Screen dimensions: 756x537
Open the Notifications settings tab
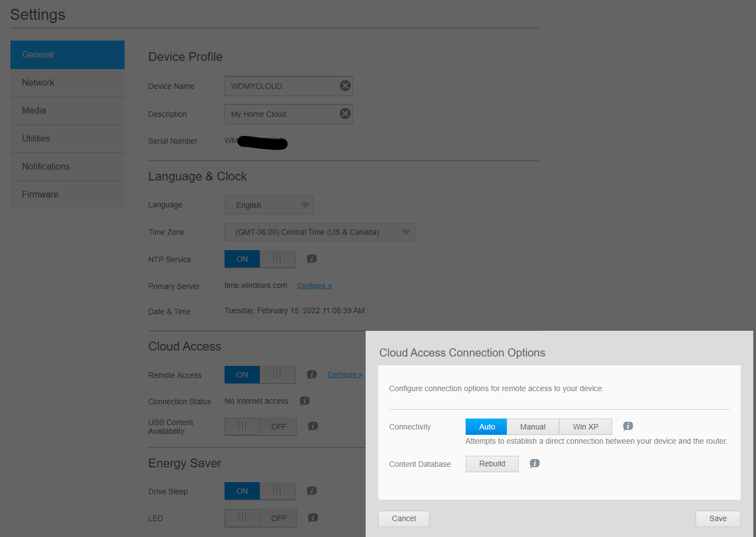68,167
